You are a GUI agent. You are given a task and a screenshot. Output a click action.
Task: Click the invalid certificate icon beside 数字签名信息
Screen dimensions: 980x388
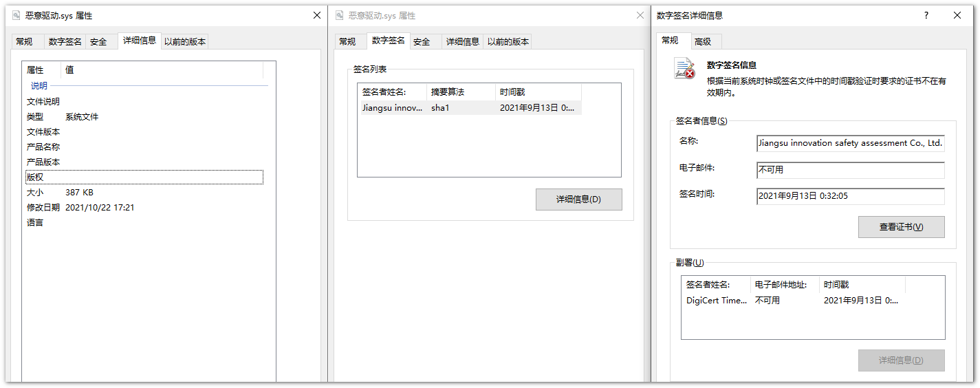coord(684,69)
